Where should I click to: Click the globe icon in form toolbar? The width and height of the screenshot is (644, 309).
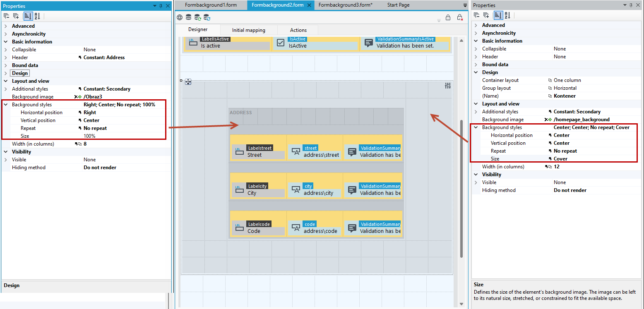click(x=180, y=17)
